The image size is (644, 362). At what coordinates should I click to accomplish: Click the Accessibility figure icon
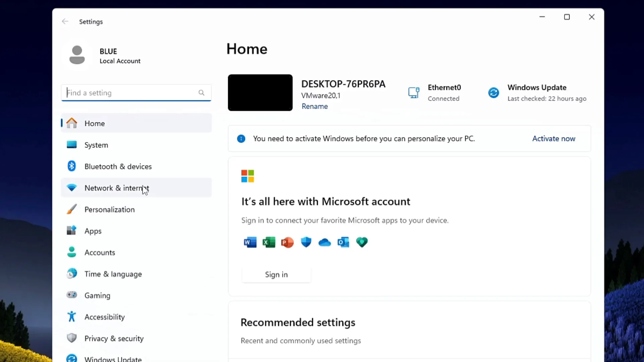click(x=71, y=316)
